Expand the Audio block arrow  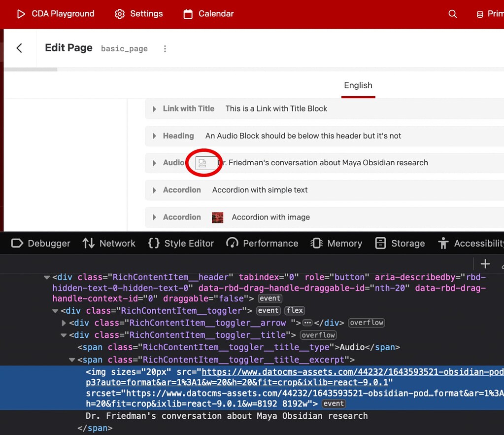154,163
